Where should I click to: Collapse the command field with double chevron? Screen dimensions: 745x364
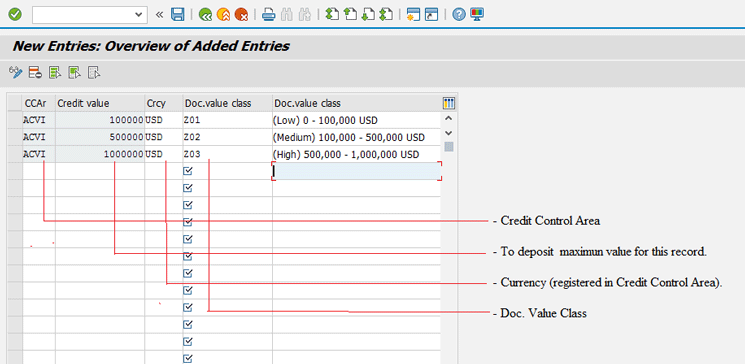[x=159, y=15]
